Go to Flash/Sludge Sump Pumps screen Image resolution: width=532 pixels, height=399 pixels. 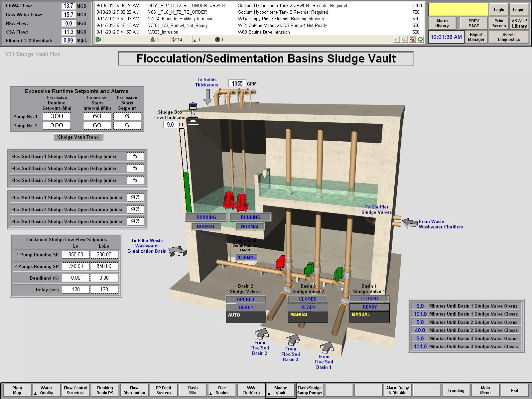click(310, 390)
